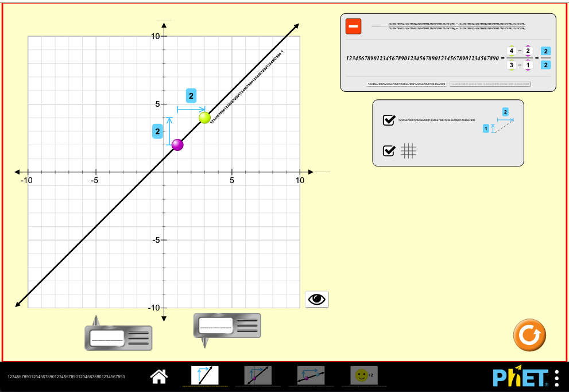Click the green up arrow above the 4 spinner
The width and height of the screenshot is (569, 392).
coord(511,45)
